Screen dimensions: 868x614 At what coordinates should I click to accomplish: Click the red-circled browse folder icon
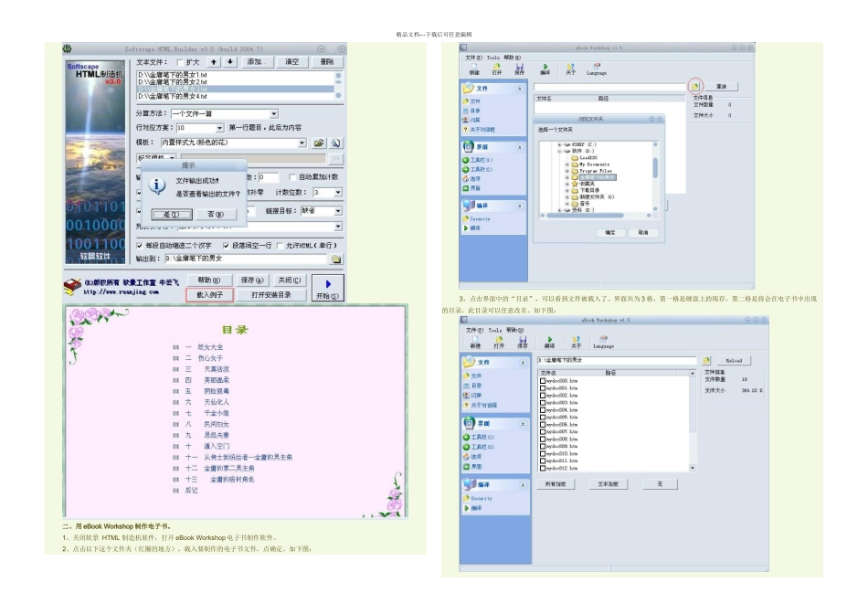pos(695,87)
